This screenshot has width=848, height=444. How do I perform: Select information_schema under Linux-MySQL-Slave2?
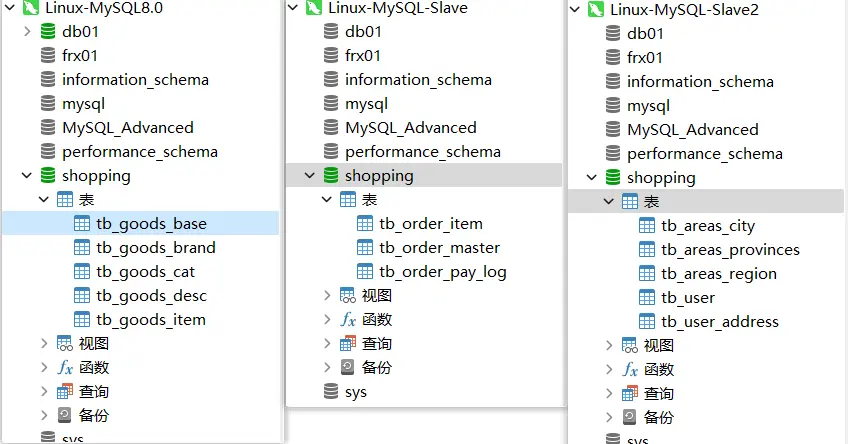[x=700, y=82]
